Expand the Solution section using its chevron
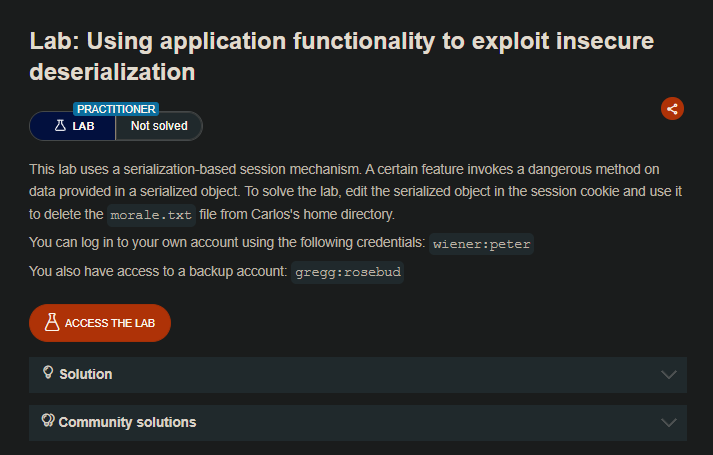The width and height of the screenshot is (713, 455). tap(669, 374)
